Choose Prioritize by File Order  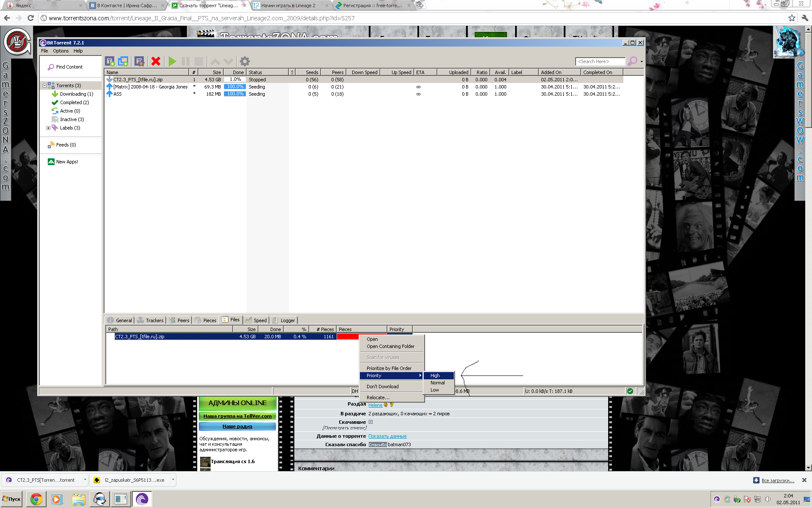point(392,368)
